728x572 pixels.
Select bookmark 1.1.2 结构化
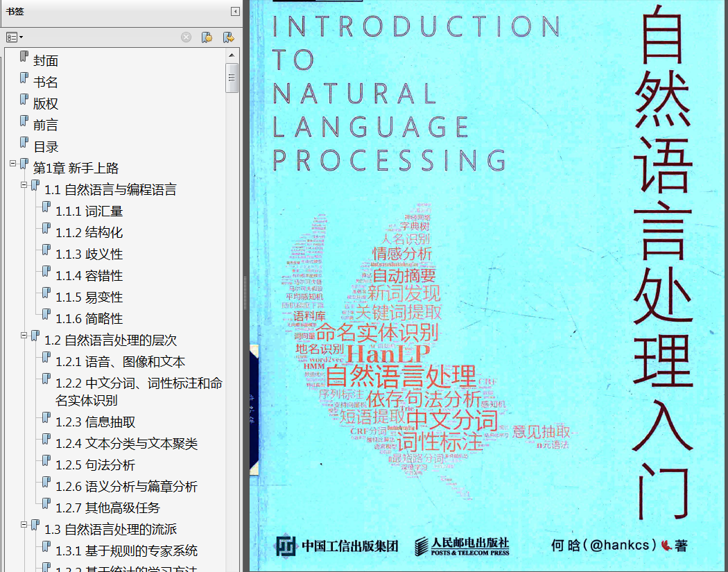(x=89, y=232)
